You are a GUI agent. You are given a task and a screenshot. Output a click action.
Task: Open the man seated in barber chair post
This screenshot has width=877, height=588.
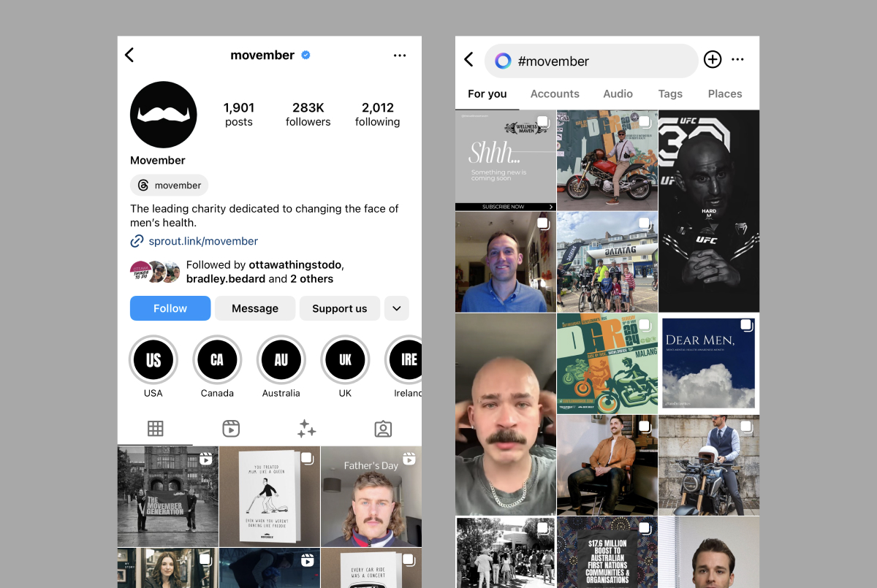pos(607,465)
